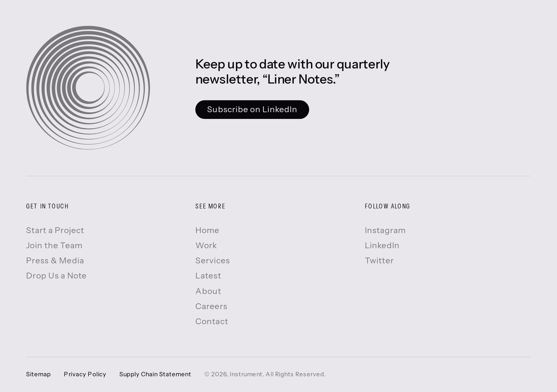
Task: Open the Careers link
Action: 211,306
